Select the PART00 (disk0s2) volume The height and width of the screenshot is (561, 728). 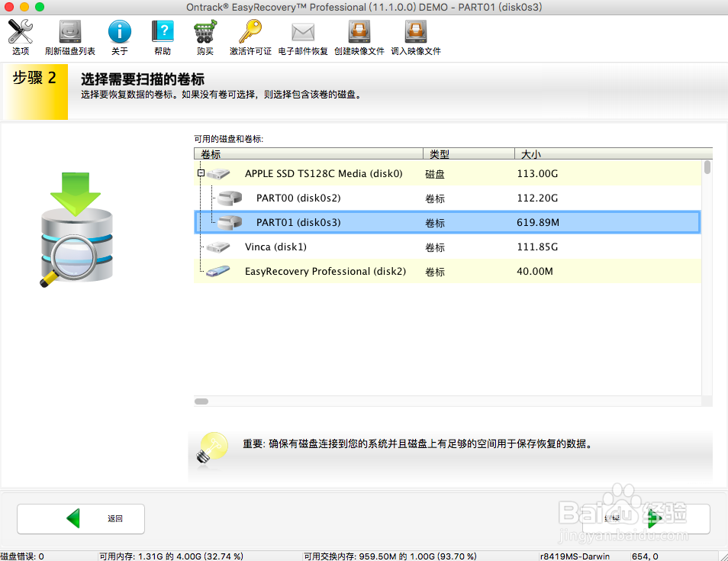click(x=447, y=198)
